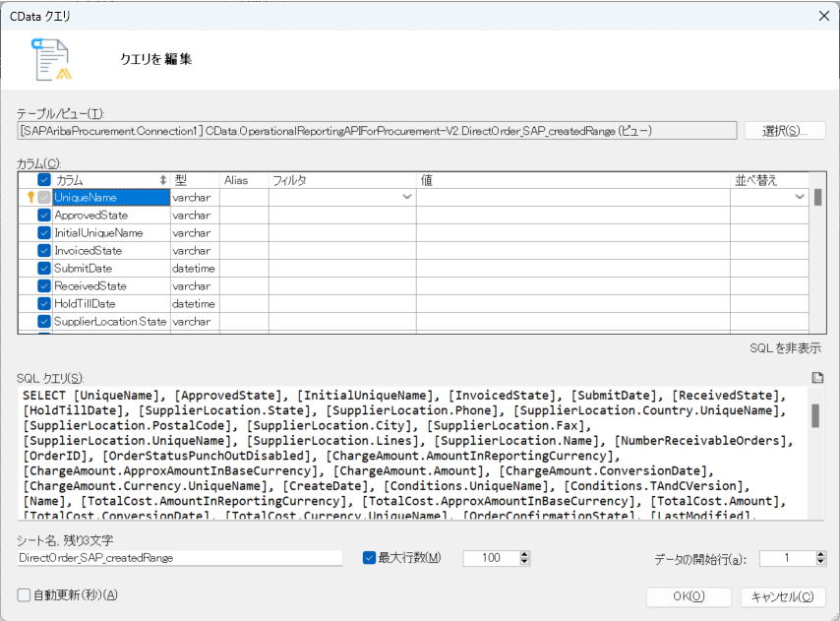Image resolution: width=840 pixels, height=621 pixels.
Task: Select the InvoicedState column name cell
Action: click(111, 251)
